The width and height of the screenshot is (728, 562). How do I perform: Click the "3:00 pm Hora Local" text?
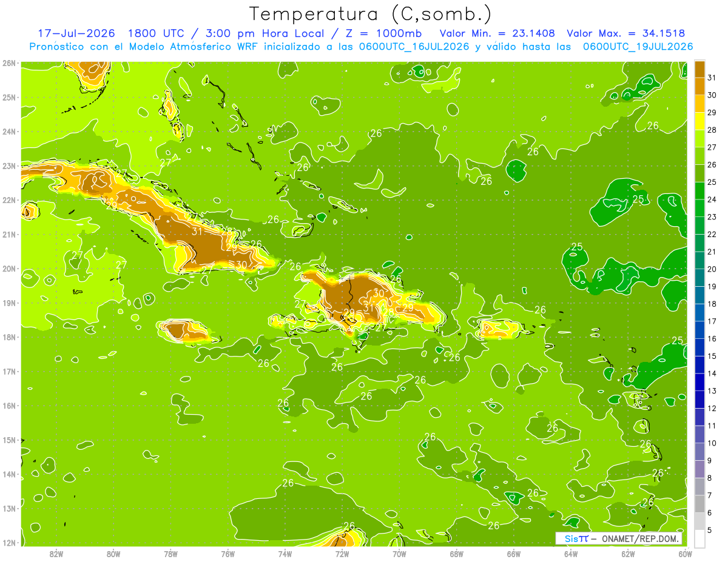pyautogui.click(x=266, y=33)
